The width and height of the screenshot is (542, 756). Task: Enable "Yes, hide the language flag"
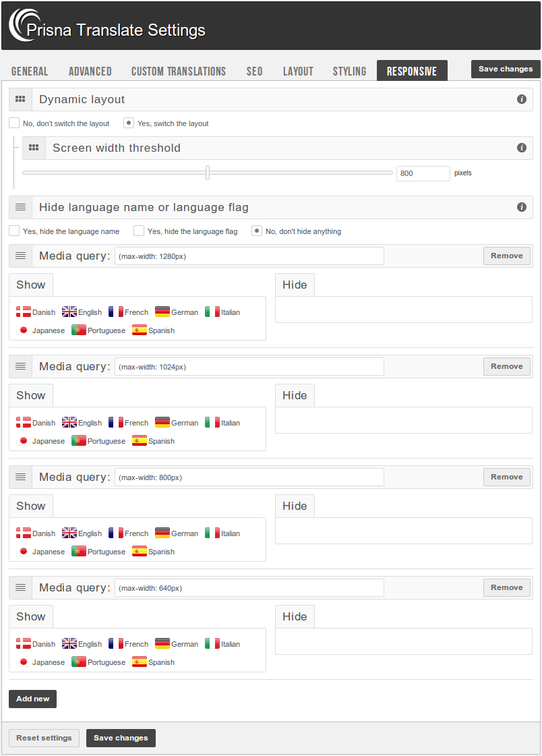(138, 231)
